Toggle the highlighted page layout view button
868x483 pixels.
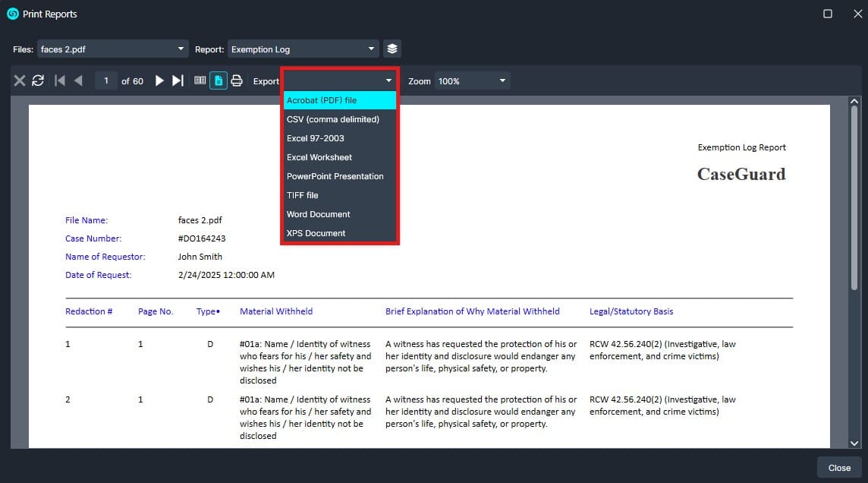pyautogui.click(x=219, y=80)
